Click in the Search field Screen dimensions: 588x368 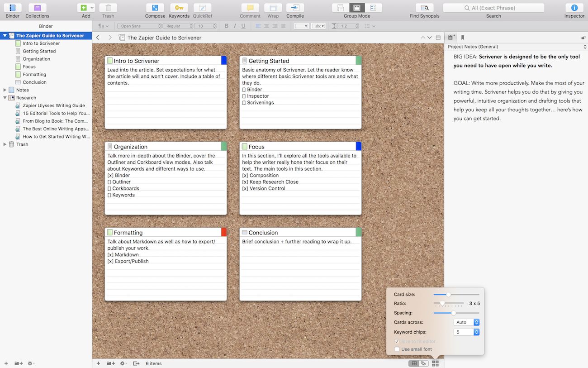[493, 8]
